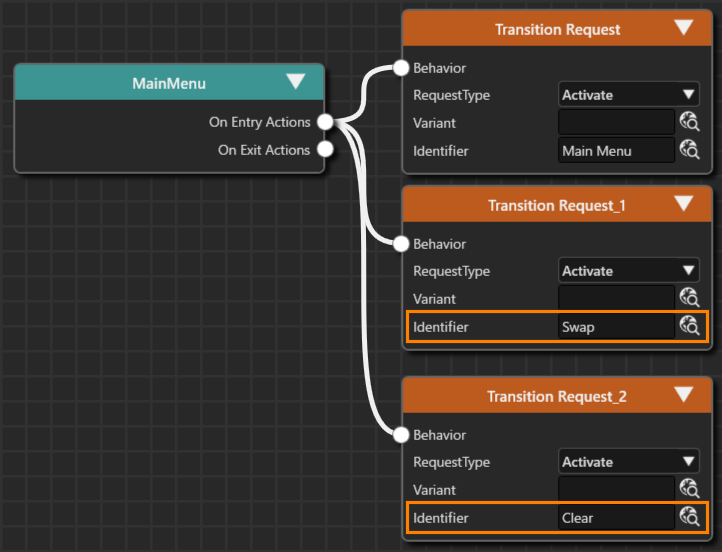
Task: Click the On Exit Actions label
Action: (264, 150)
